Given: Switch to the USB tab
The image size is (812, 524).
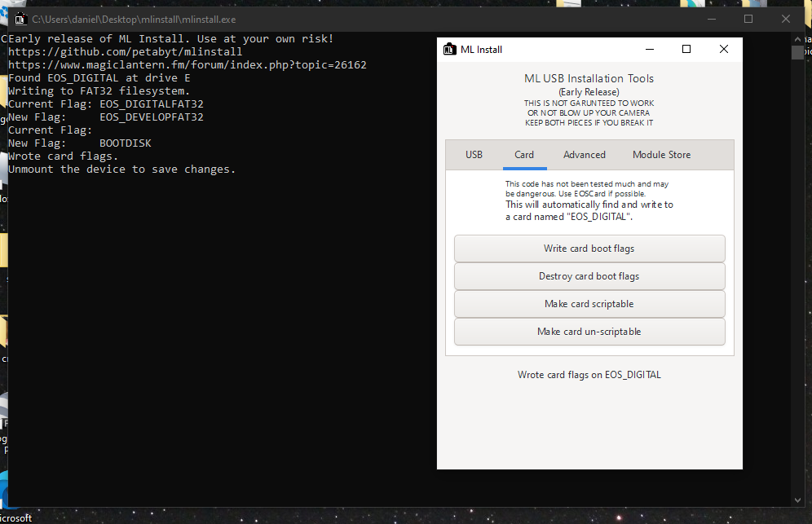Looking at the screenshot, I should (474, 155).
